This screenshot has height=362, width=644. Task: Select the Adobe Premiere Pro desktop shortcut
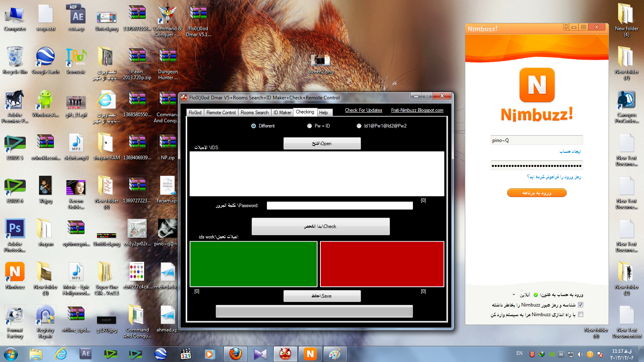tap(15, 106)
